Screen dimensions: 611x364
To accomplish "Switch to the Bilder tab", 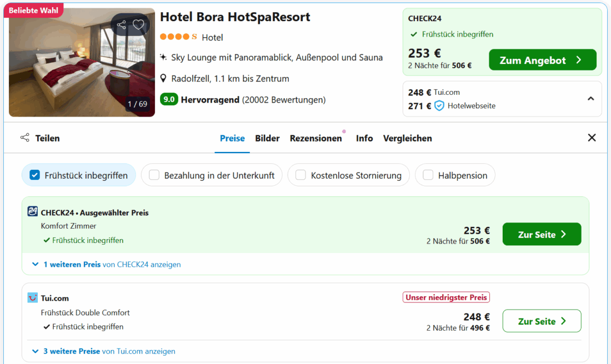I will 267,138.
